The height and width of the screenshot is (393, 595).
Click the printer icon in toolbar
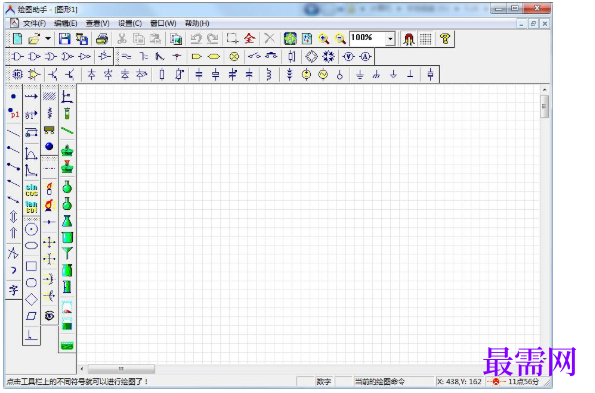pos(102,39)
